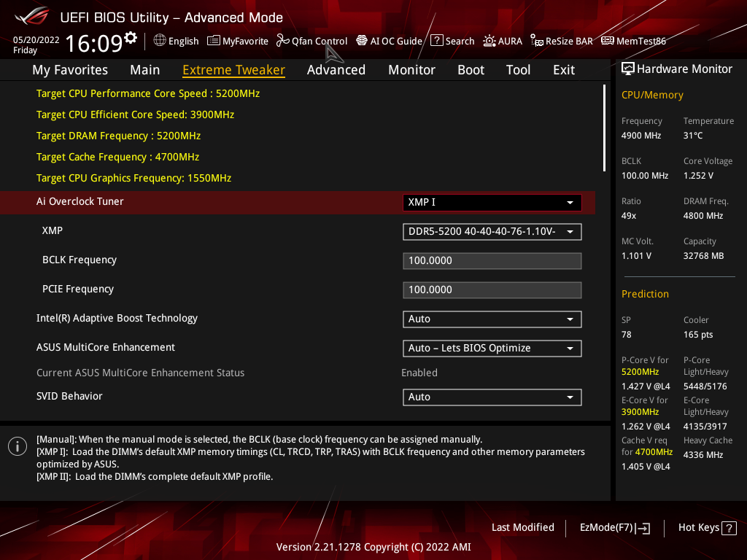The image size is (747, 560).
Task: Select the Extreme Tweaker tab
Action: pos(234,70)
